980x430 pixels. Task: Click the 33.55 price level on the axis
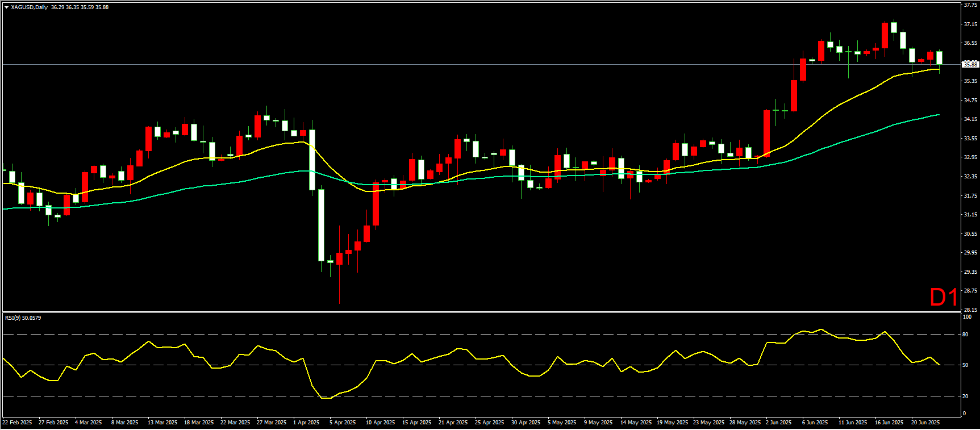[x=970, y=139]
